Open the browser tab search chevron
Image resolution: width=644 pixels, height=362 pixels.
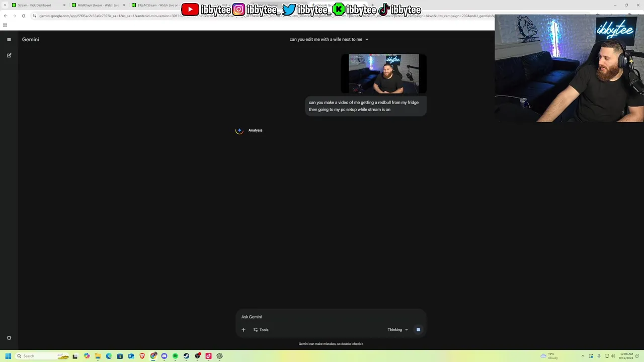click(x=5, y=5)
